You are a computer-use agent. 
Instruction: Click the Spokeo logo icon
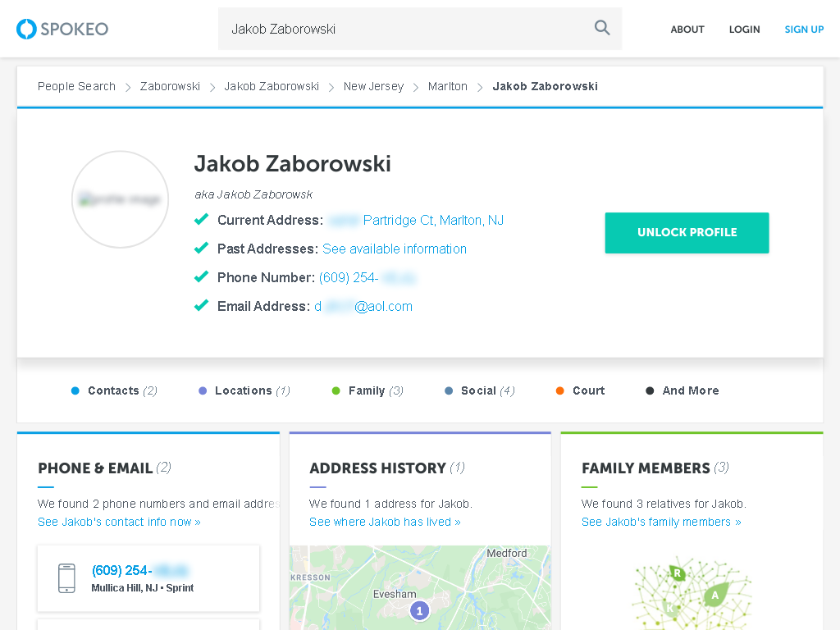[26, 29]
